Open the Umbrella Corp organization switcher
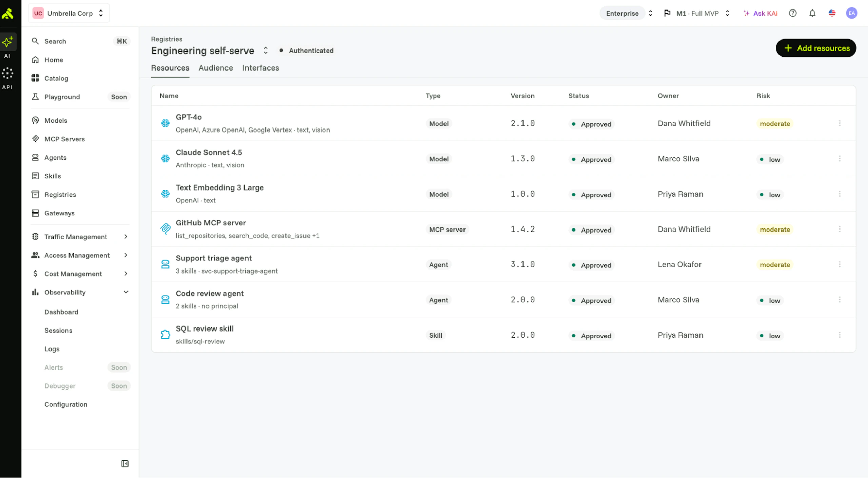Image resolution: width=868 pixels, height=478 pixels. (69, 13)
